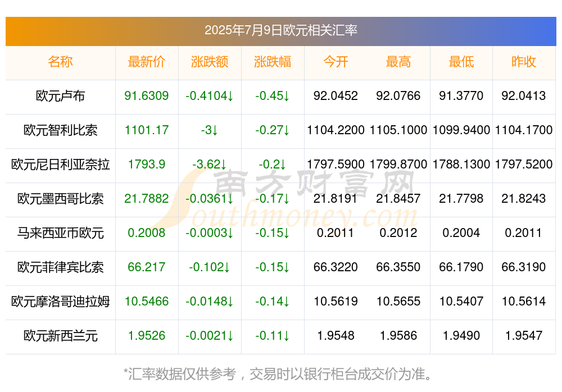The height and width of the screenshot is (392, 562).
Task: Click high value 66.3550
Action: click(398, 267)
